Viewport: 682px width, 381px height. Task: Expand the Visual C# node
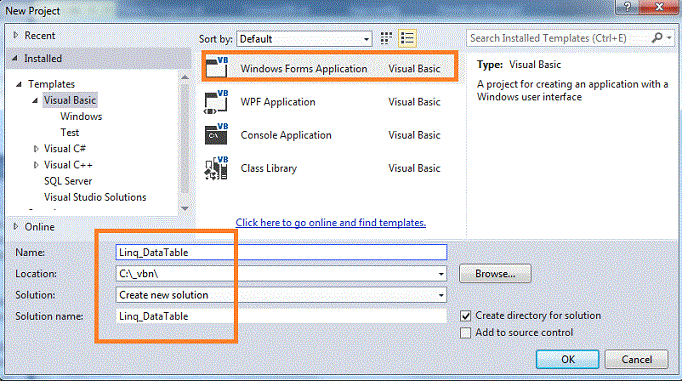(36, 149)
